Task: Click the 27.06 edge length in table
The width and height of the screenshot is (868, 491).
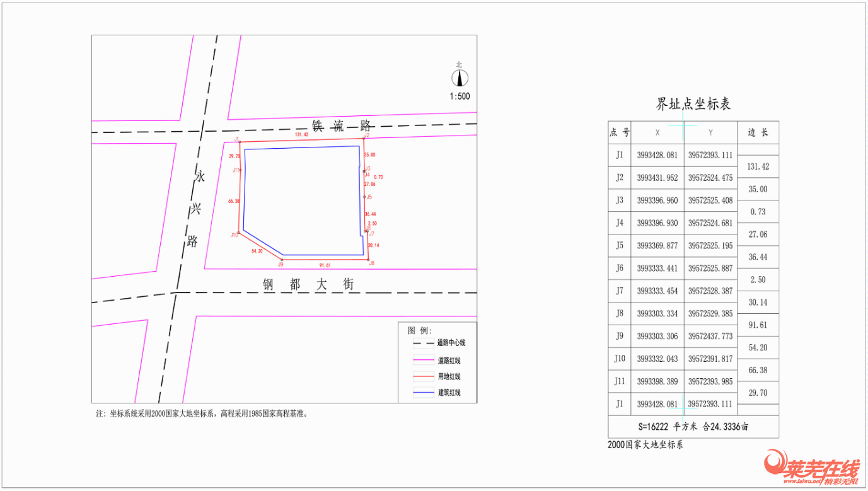Action: (758, 234)
